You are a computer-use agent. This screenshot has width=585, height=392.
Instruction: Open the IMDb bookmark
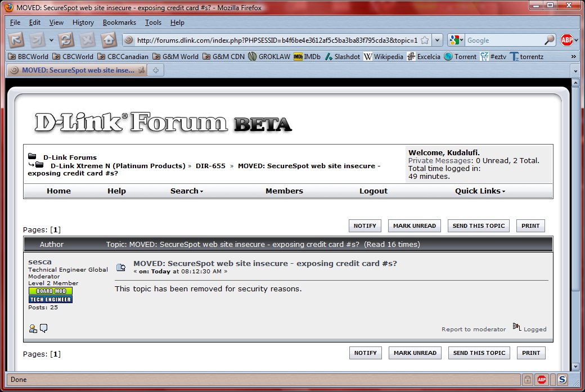click(307, 57)
